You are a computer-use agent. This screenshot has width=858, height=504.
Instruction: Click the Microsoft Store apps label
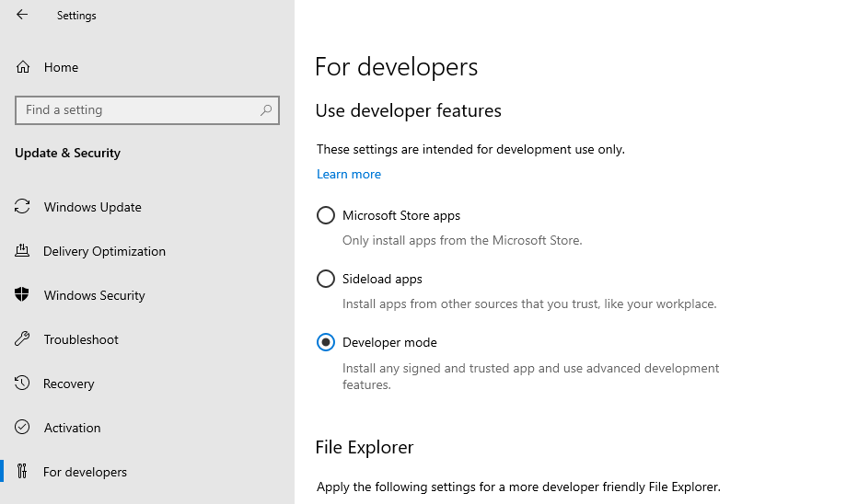point(401,215)
